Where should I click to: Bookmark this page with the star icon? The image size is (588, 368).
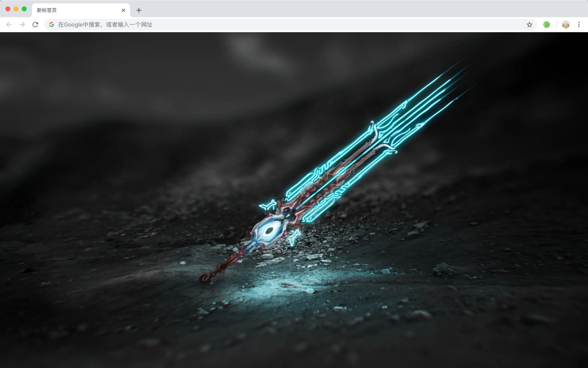coord(529,24)
